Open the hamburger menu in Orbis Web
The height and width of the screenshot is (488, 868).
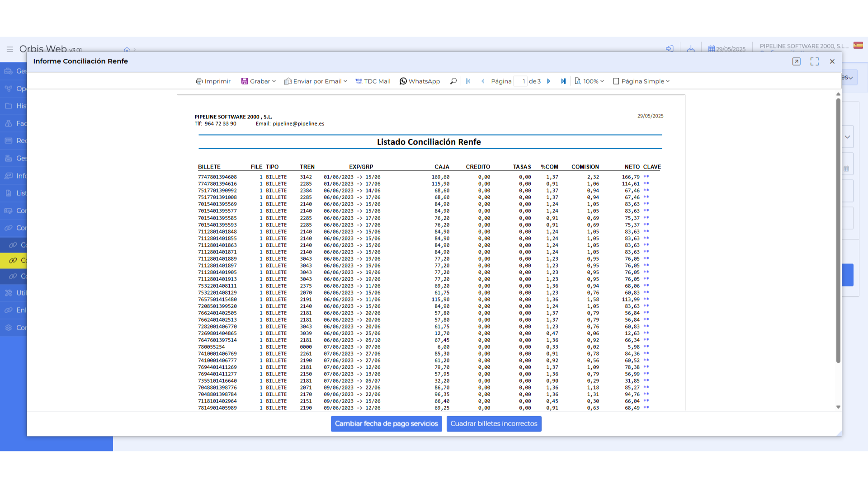click(9, 49)
